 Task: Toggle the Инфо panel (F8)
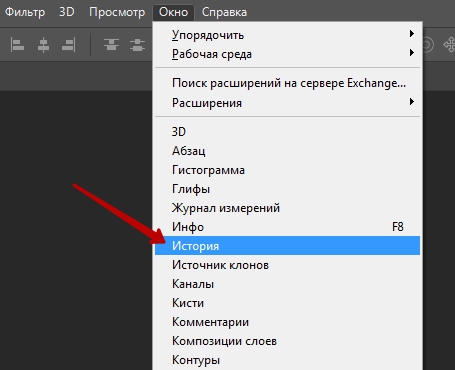[x=287, y=227]
